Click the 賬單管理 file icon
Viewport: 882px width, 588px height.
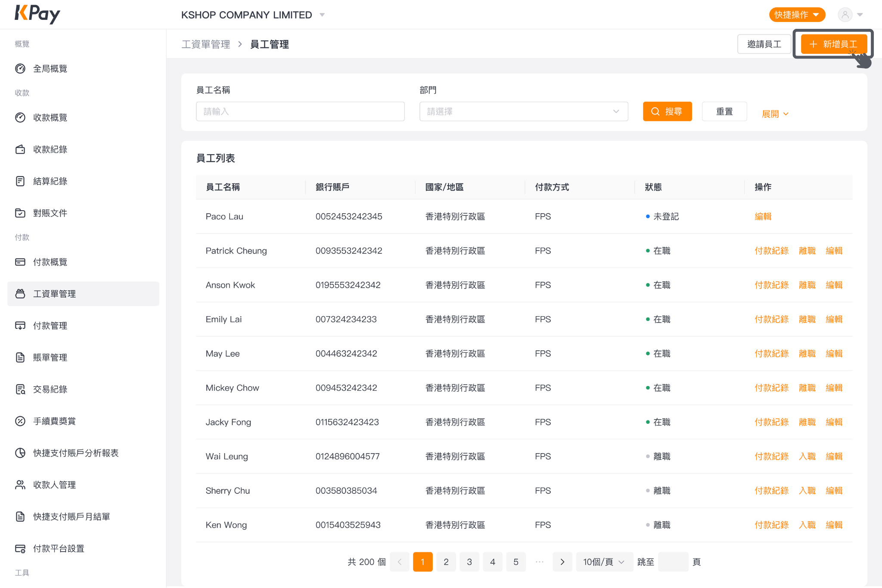pos(20,358)
